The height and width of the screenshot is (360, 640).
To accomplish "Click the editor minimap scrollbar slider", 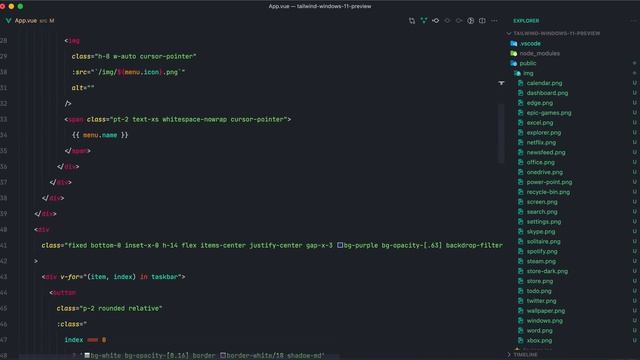I will click(501, 133).
